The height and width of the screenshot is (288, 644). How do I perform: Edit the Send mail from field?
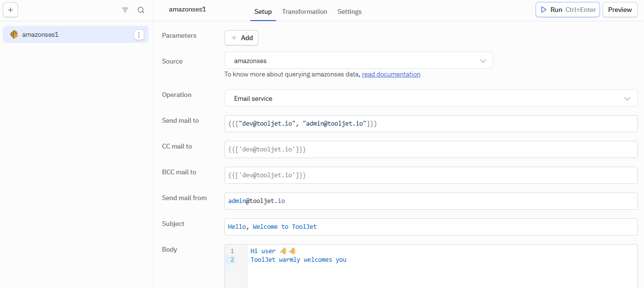(430, 201)
